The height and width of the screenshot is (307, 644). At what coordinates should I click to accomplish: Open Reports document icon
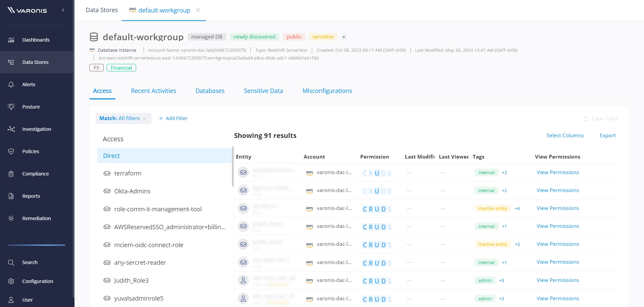click(x=11, y=196)
